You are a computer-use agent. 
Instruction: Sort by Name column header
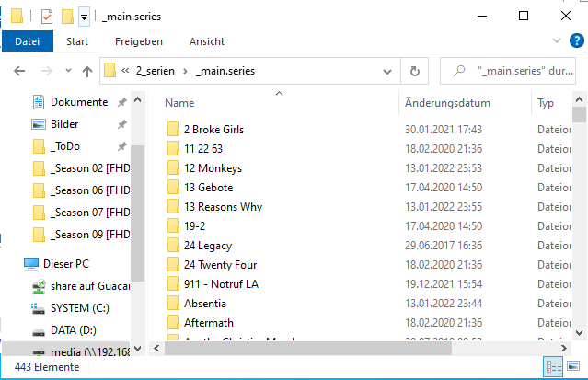[179, 103]
